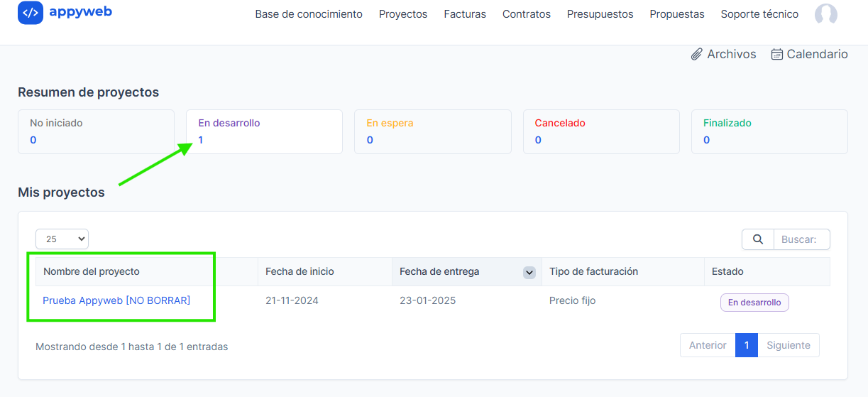Click the appyweb logo icon

[x=31, y=13]
